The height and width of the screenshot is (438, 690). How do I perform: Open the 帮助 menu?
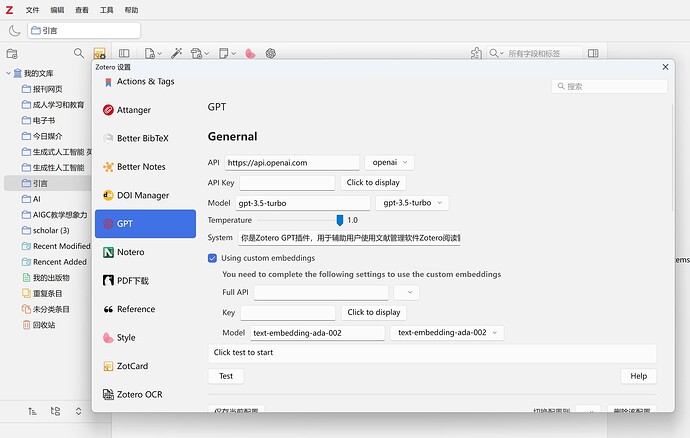tap(131, 10)
